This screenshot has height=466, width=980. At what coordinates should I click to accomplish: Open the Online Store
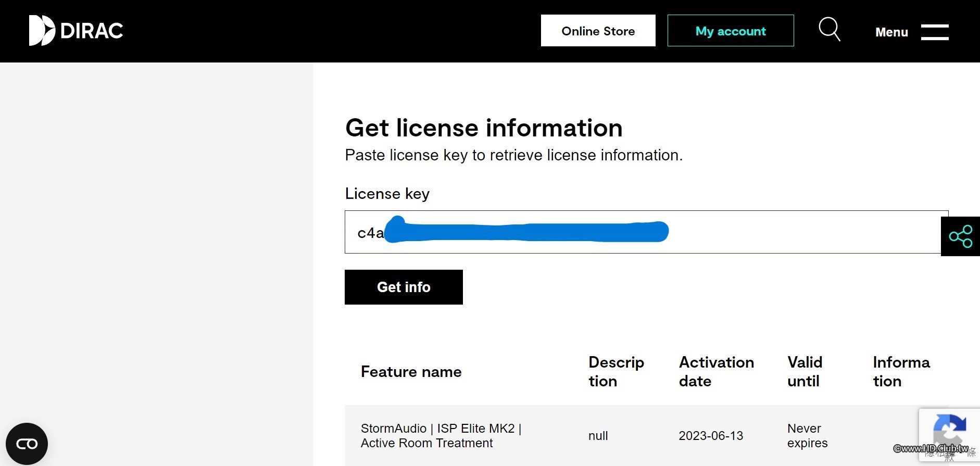point(598,31)
